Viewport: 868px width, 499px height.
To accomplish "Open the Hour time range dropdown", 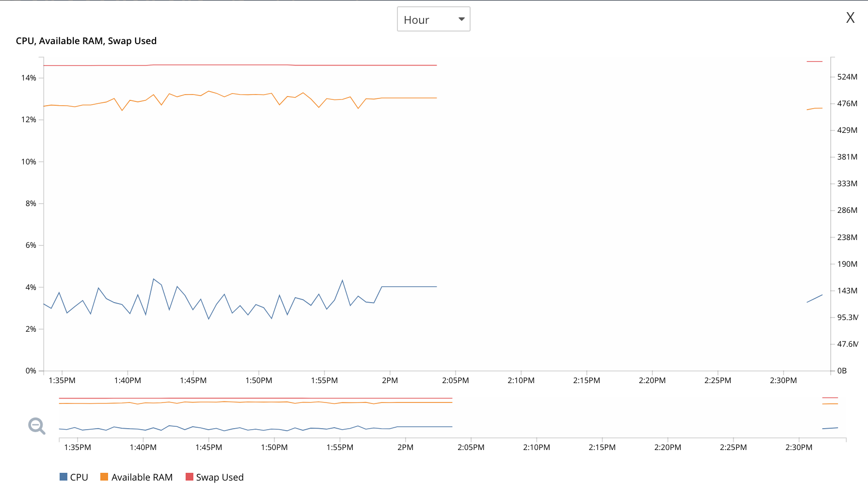I will click(433, 19).
